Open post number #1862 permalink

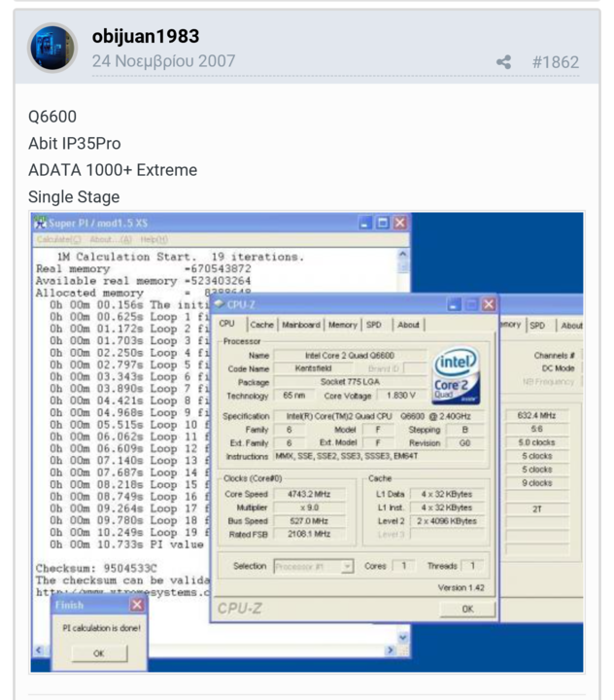coord(556,62)
